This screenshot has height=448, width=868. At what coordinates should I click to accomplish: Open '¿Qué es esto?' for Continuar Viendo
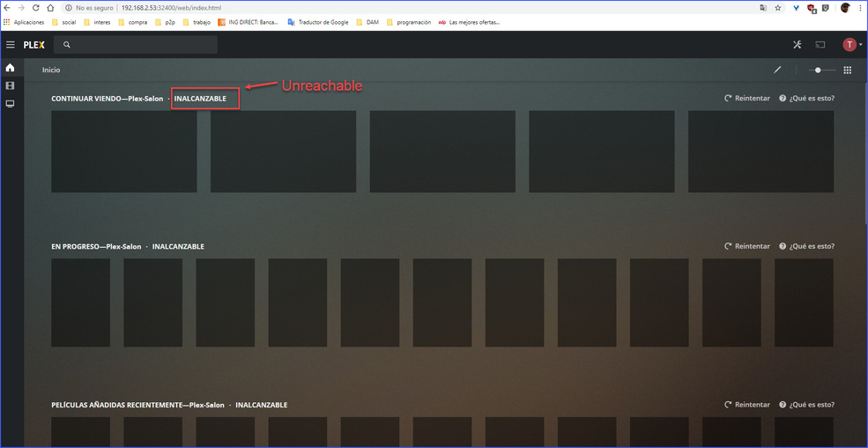coord(806,98)
